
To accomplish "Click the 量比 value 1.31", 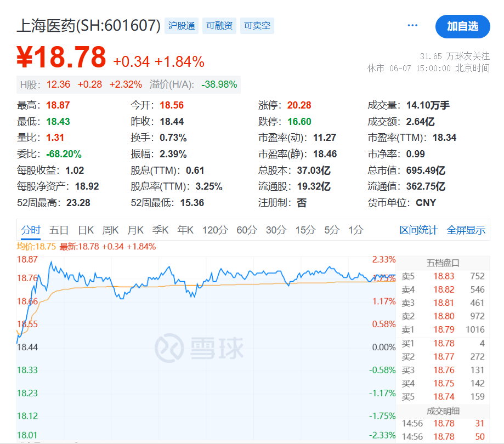I will [x=55, y=138].
